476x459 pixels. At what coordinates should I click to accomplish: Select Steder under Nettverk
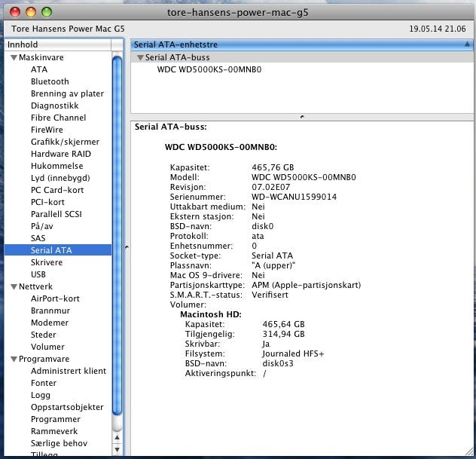pyautogui.click(x=44, y=335)
